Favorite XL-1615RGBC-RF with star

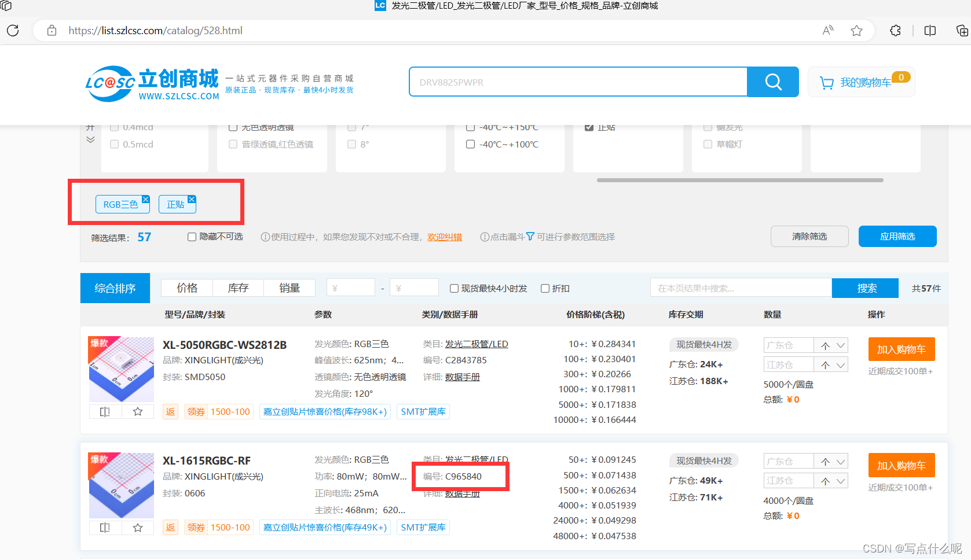point(138,528)
